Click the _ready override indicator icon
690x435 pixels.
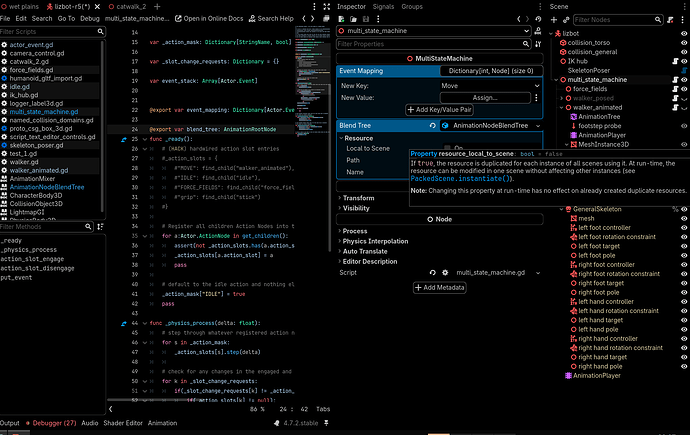pos(124,139)
